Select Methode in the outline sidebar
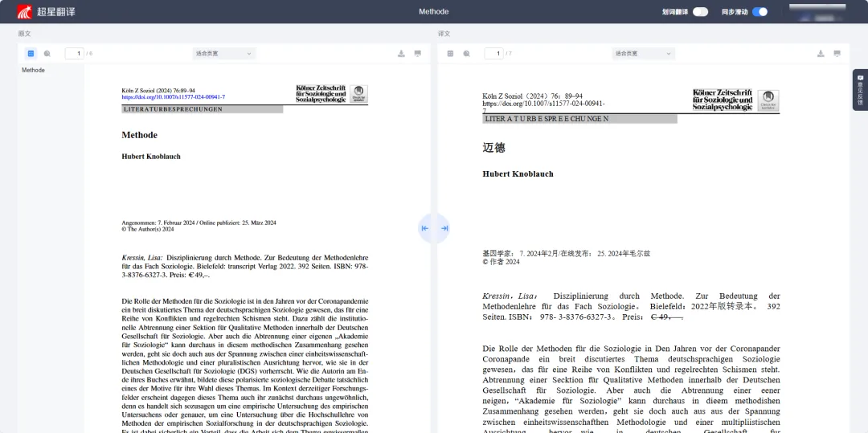This screenshot has width=868, height=433. [34, 71]
